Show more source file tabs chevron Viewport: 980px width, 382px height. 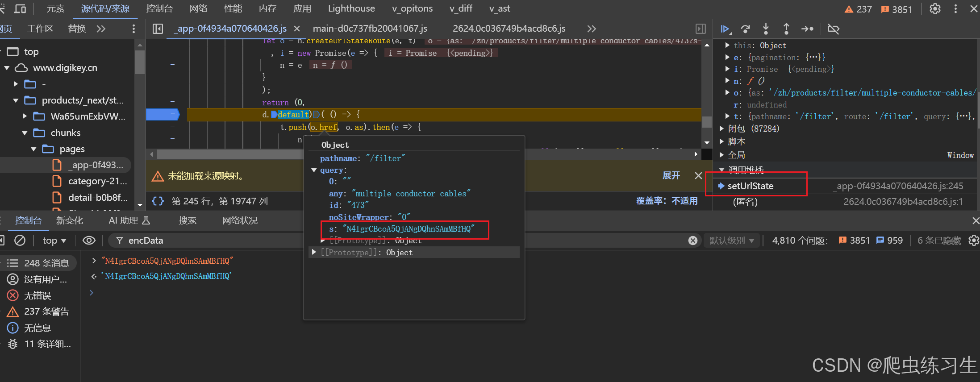coord(592,29)
